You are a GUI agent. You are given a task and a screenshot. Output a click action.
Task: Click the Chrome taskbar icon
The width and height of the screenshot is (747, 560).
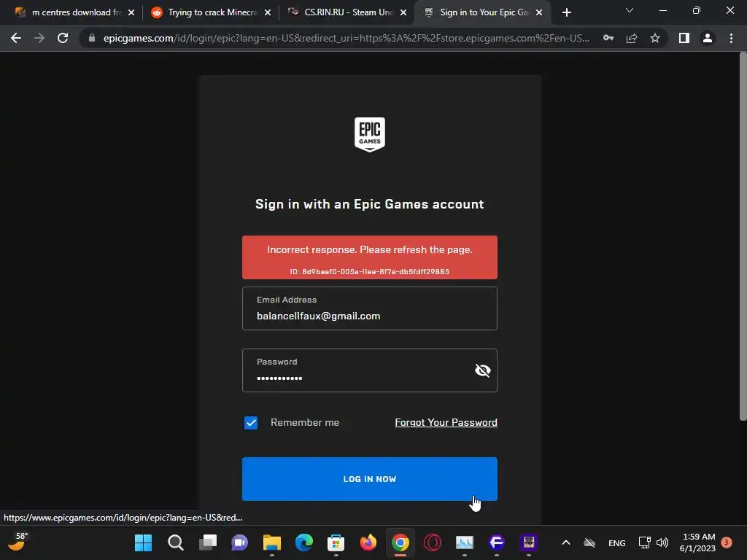(400, 542)
